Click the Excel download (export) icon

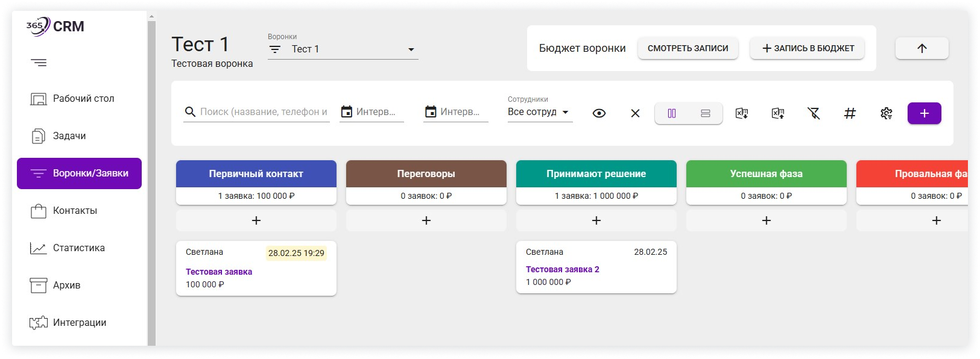pos(742,113)
